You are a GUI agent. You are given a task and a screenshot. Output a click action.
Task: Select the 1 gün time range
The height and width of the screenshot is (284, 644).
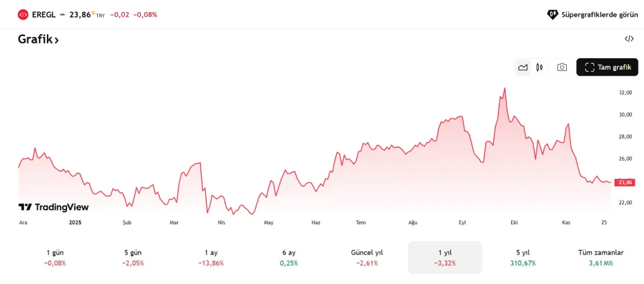click(55, 257)
